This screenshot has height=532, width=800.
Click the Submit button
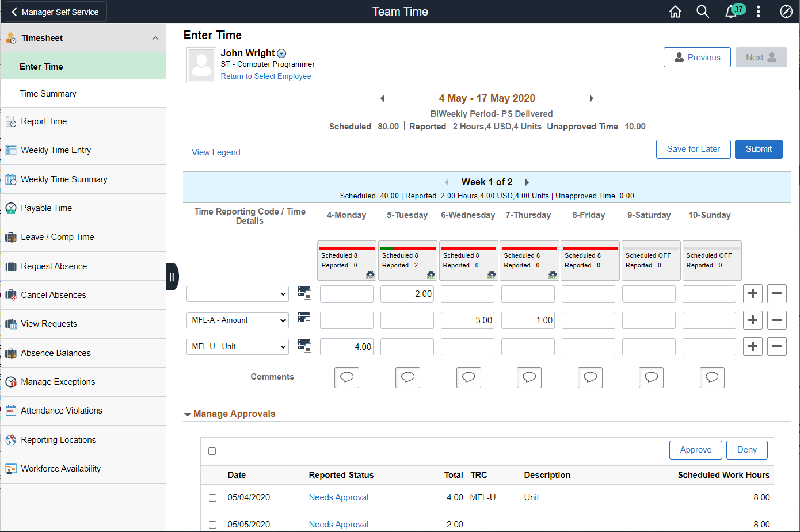pyautogui.click(x=759, y=149)
